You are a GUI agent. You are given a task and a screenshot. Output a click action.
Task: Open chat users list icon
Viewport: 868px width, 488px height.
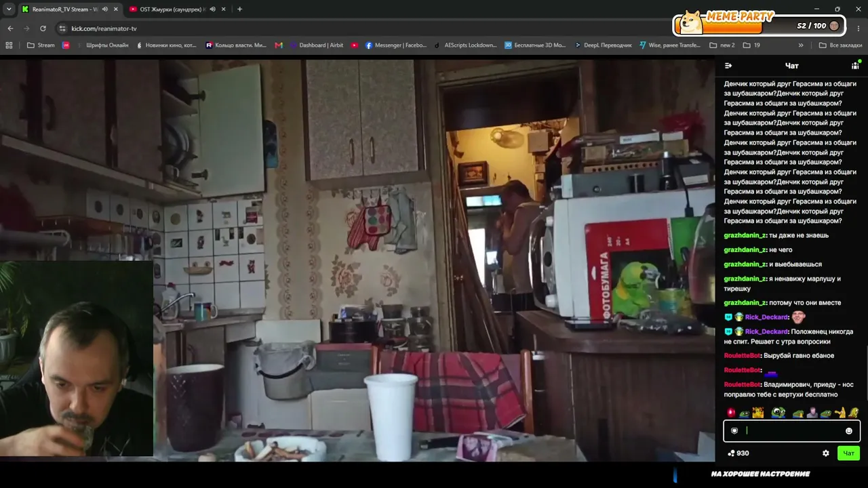click(x=855, y=66)
